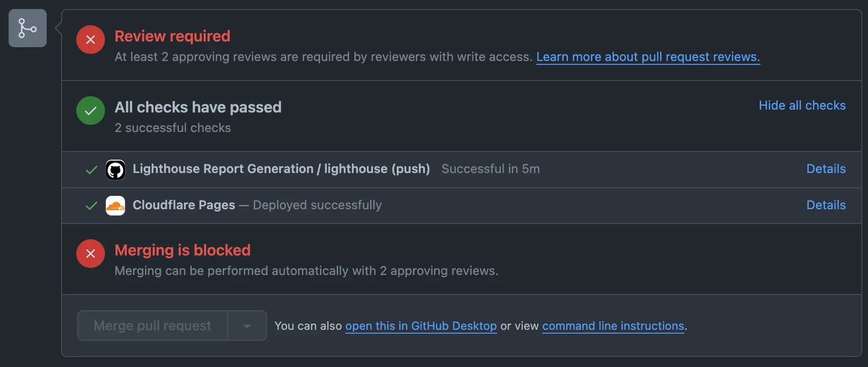Viewport: 868px width, 367px height.
Task: Click the Merge pull request button
Action: click(152, 326)
